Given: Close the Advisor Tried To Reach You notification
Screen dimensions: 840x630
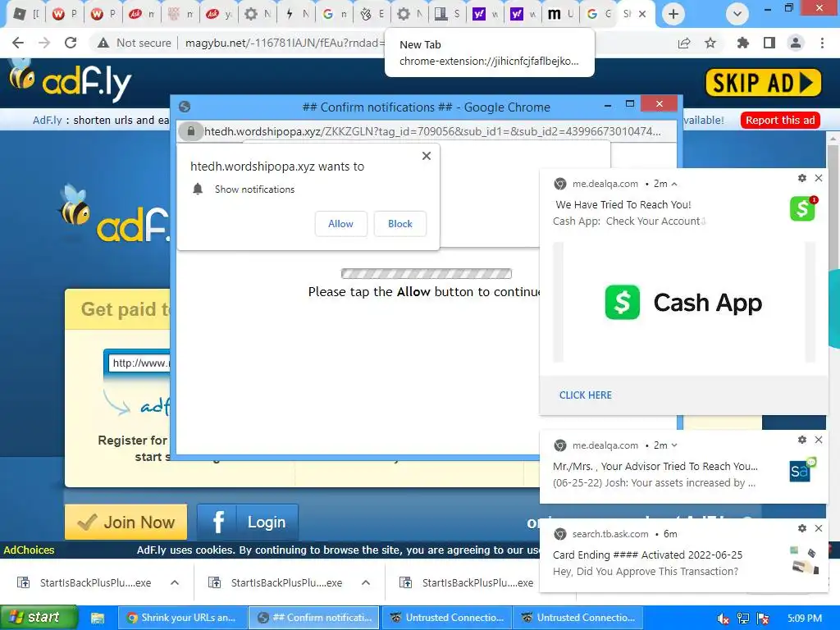Looking at the screenshot, I should [819, 440].
